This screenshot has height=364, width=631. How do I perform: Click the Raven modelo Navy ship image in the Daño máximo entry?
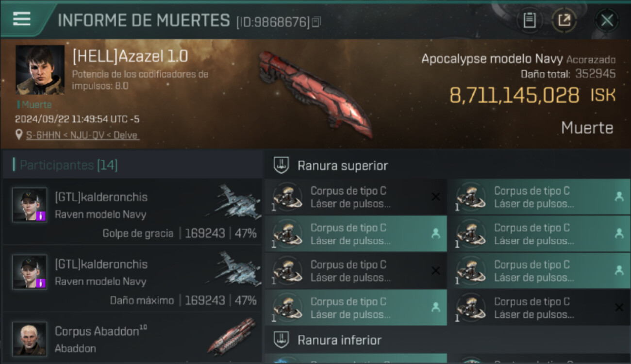pyautogui.click(x=234, y=270)
